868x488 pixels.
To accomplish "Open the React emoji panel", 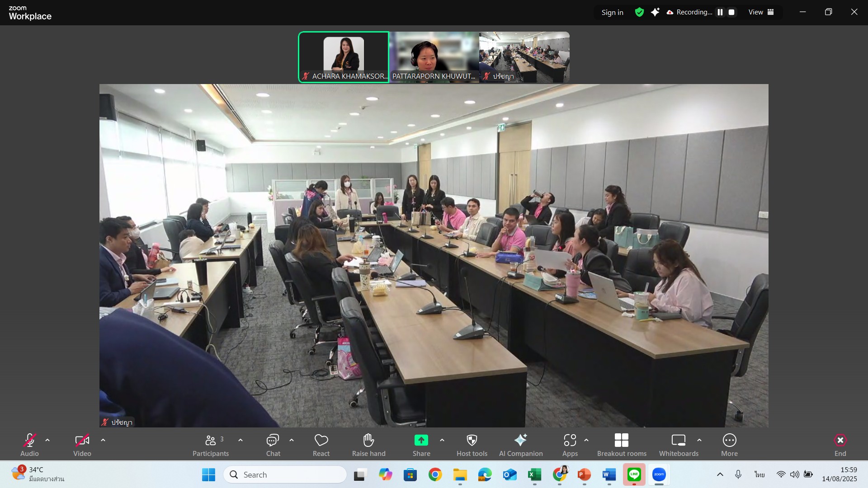I will click(321, 441).
